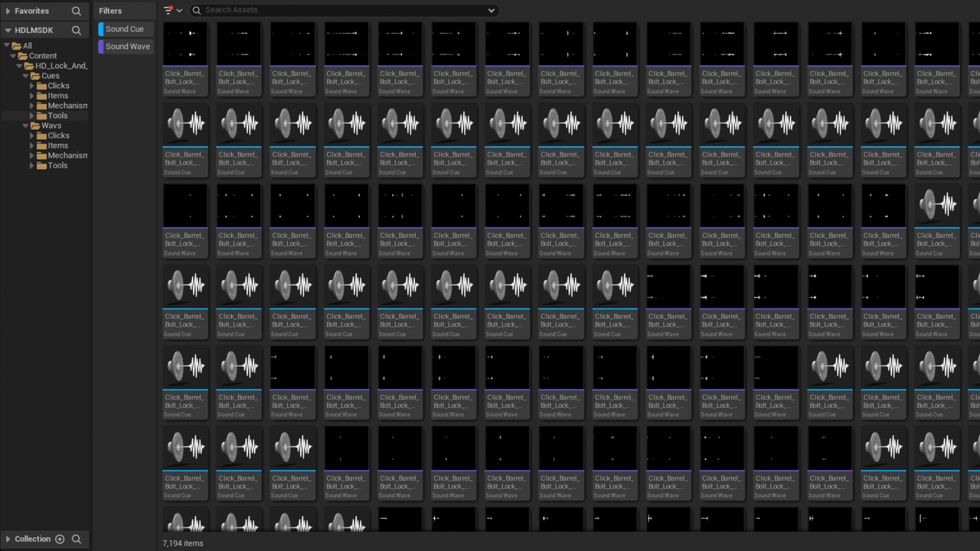This screenshot has height=551, width=980.
Task: Click the search icon in Favorites header
Action: tap(76, 11)
